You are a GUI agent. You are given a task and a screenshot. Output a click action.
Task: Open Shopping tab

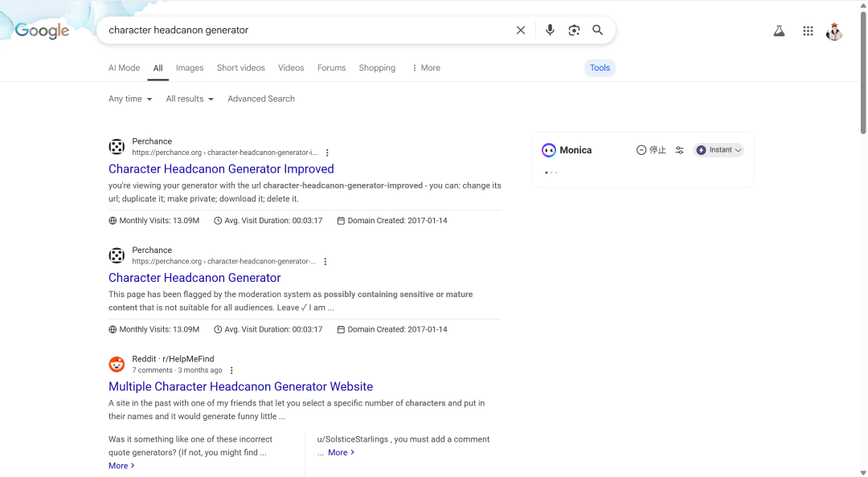(x=377, y=68)
